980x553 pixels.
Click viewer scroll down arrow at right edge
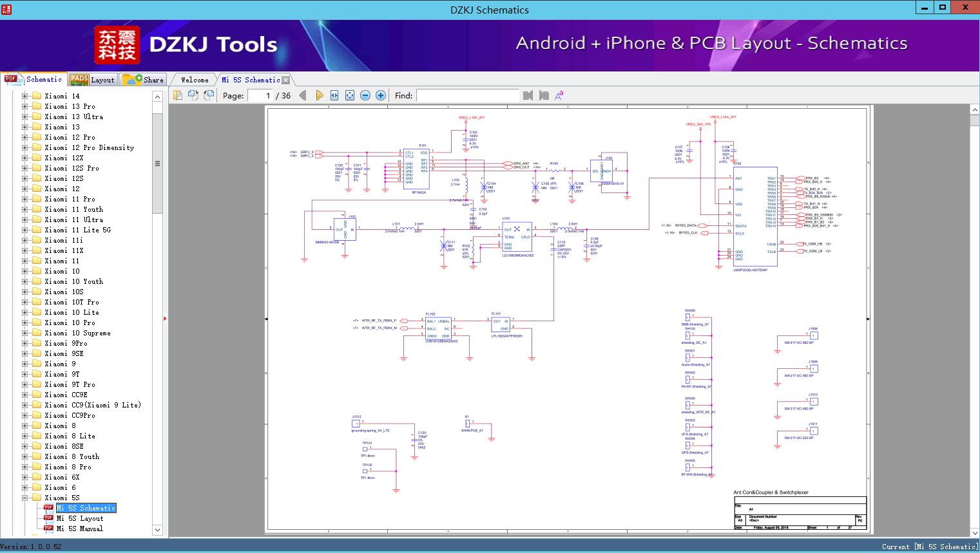(974, 532)
